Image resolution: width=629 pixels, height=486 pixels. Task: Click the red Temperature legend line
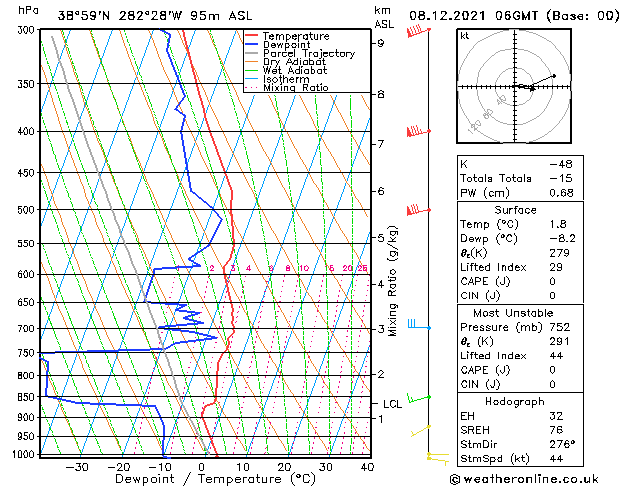tap(252, 36)
